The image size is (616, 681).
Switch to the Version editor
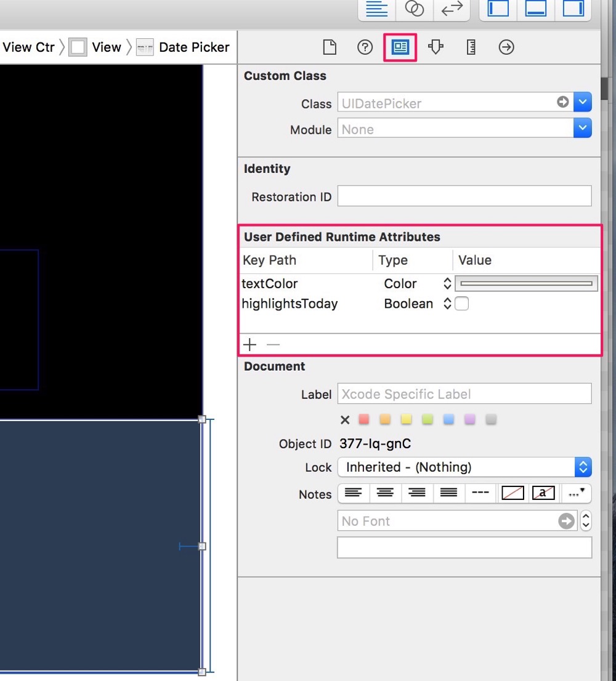click(x=452, y=9)
